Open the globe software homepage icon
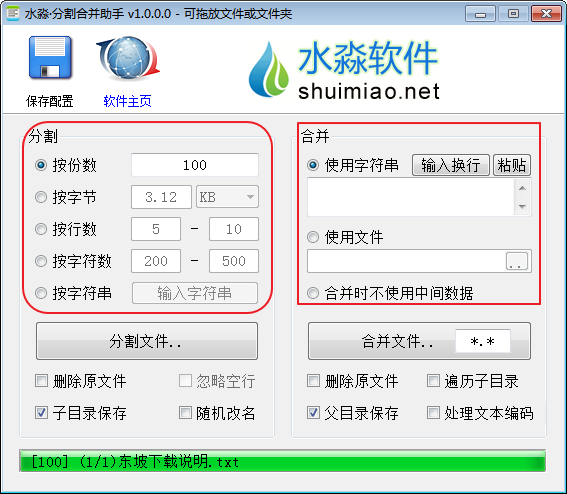Viewport: 567px width, 494px height. coord(128,58)
